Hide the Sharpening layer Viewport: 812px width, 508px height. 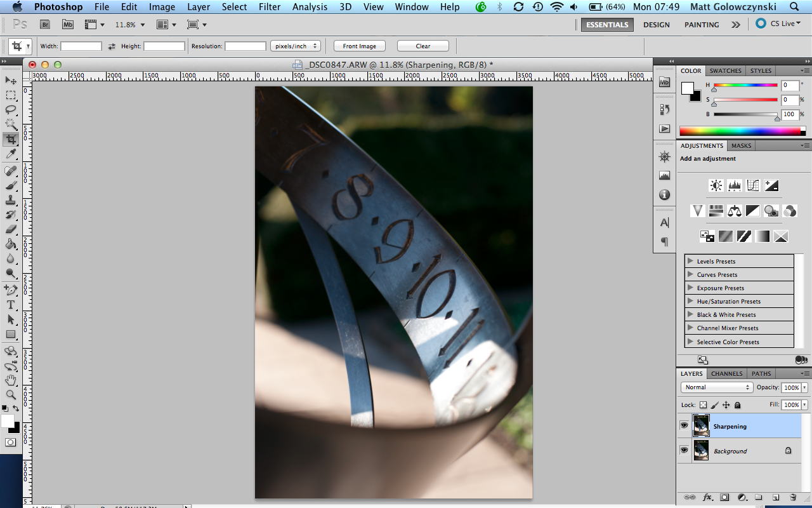[684, 425]
